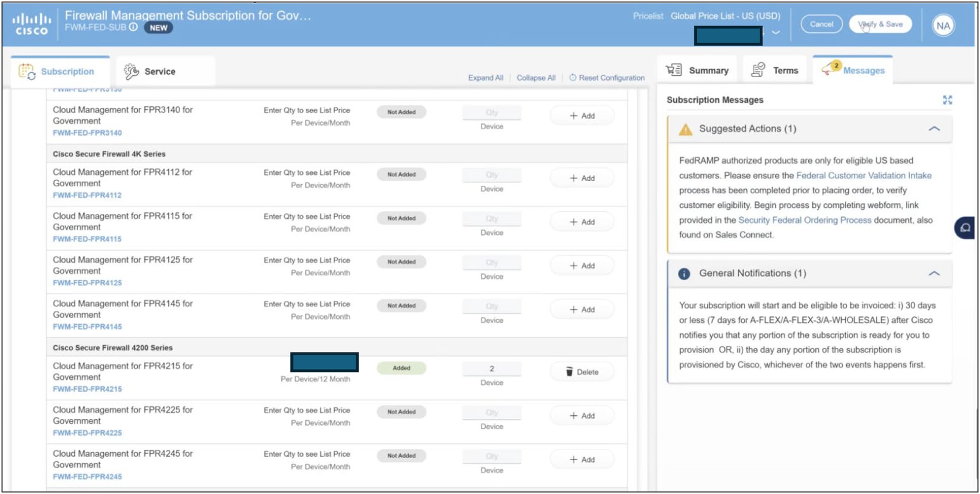
Task: Open the pricelist dropdown arrow
Action: pos(776,33)
